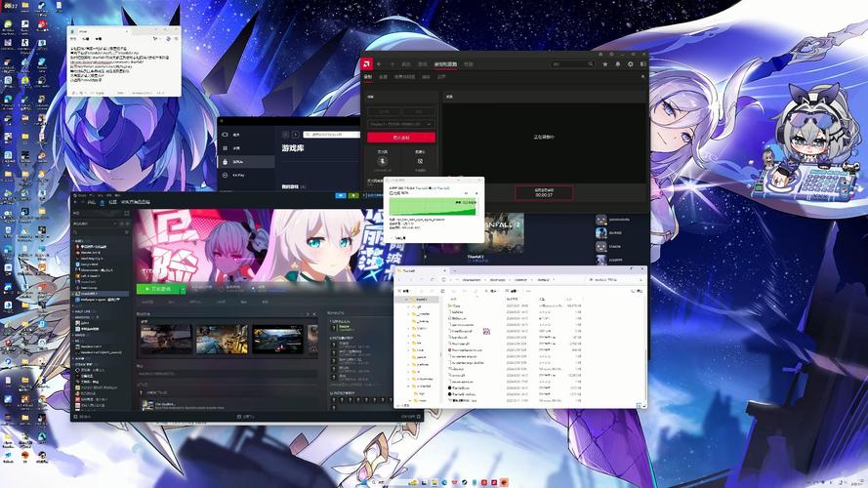Switch Steam library to grid view icon
Screen dimensions: 868x488
coord(127,213)
